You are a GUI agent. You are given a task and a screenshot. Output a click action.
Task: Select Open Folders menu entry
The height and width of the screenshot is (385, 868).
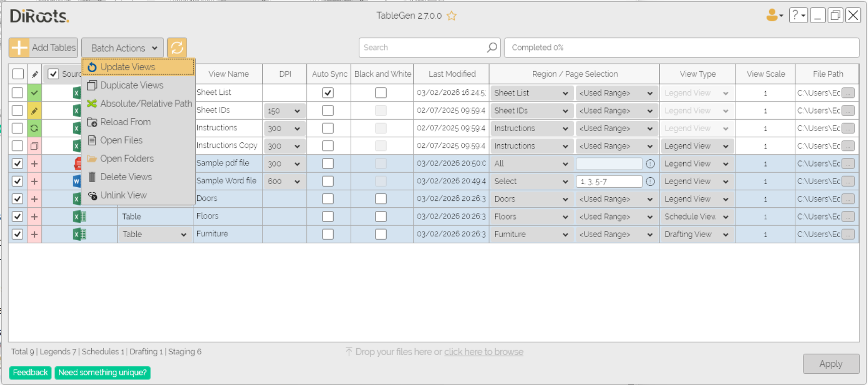tap(138, 158)
